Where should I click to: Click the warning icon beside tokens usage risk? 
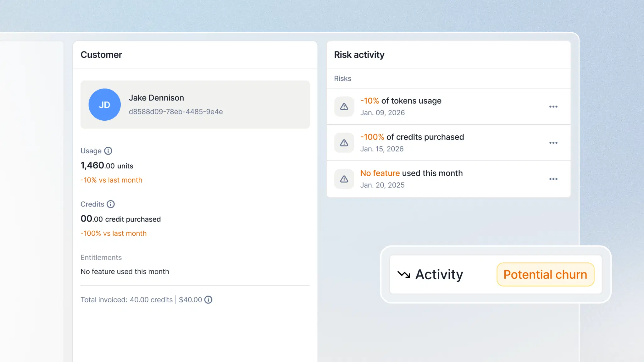pyautogui.click(x=344, y=106)
